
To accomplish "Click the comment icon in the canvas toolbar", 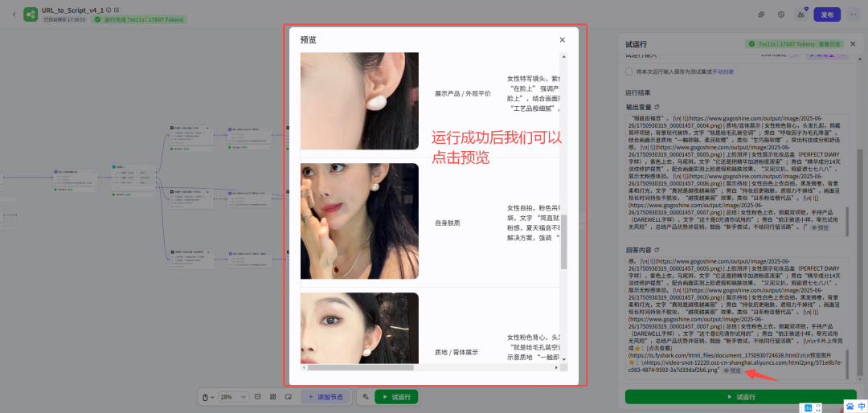I will pos(257,397).
